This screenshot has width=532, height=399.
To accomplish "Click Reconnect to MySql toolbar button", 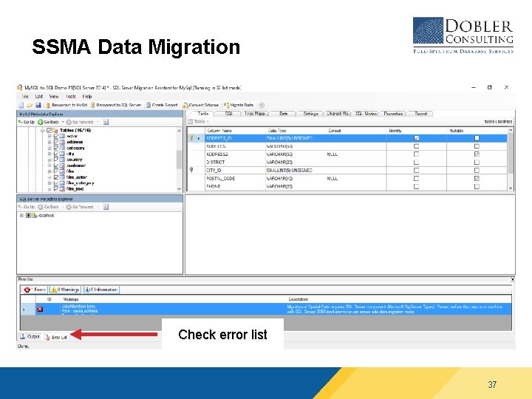I will pyautogui.click(x=66, y=105).
